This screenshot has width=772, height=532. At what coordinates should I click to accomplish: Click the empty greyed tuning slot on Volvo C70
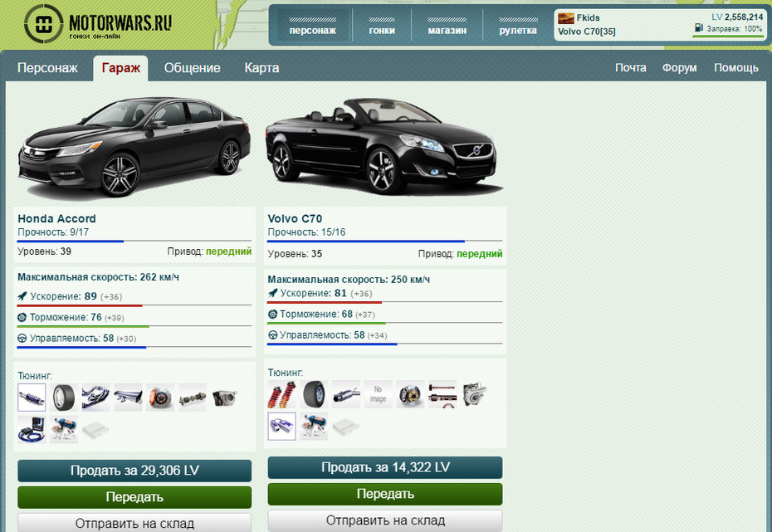[345, 427]
